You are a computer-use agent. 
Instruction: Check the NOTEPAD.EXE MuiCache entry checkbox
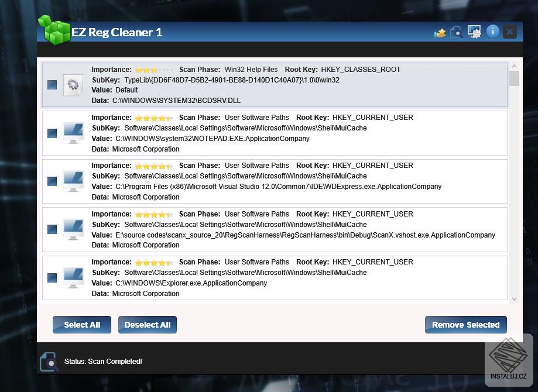click(51, 133)
